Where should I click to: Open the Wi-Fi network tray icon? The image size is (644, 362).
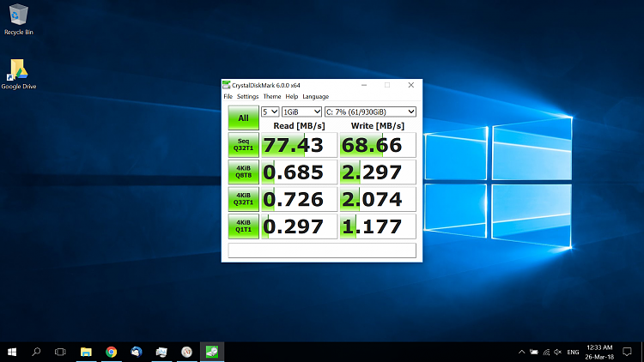coord(546,352)
